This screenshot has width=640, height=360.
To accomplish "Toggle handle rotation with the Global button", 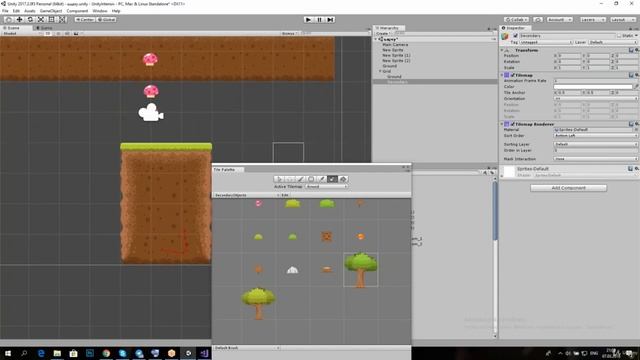I will 107,20.
